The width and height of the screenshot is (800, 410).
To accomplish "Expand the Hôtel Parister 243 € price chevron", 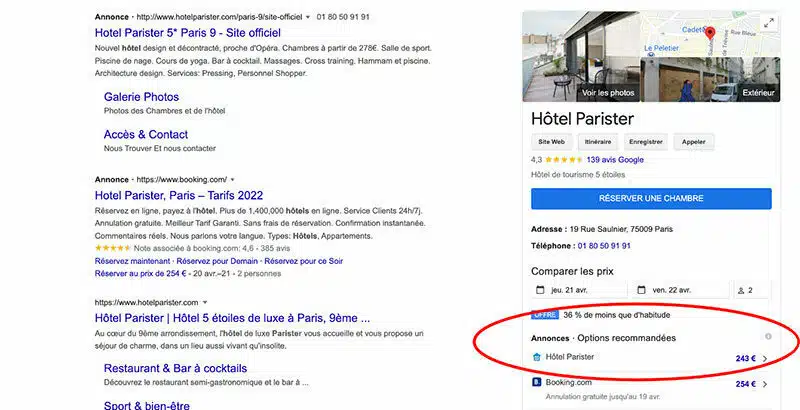I will point(765,357).
